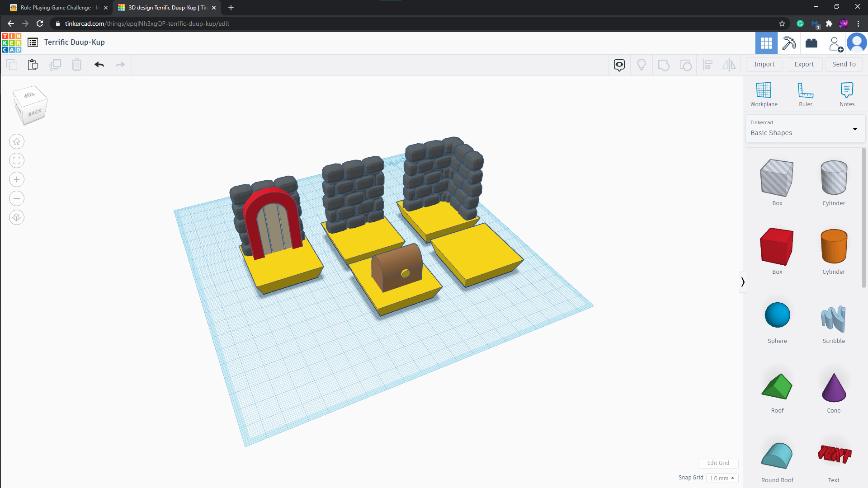Image resolution: width=868 pixels, height=488 pixels.
Task: Open the design list icon
Action: click(33, 42)
